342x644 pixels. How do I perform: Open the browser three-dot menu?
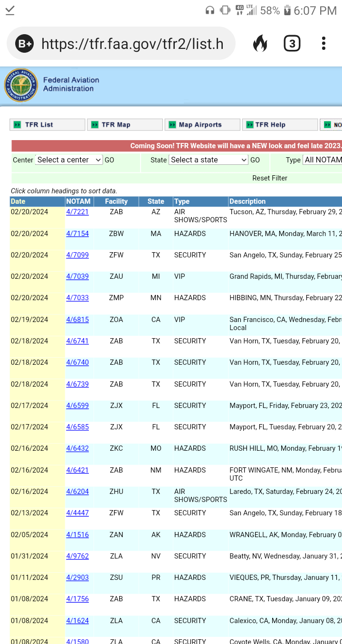coord(323,44)
